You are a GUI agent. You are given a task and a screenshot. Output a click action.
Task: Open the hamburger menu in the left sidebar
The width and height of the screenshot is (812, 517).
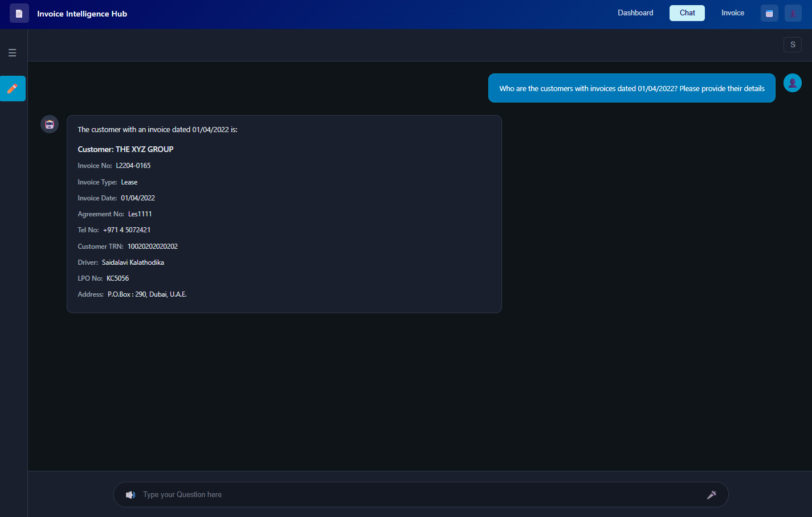point(12,52)
